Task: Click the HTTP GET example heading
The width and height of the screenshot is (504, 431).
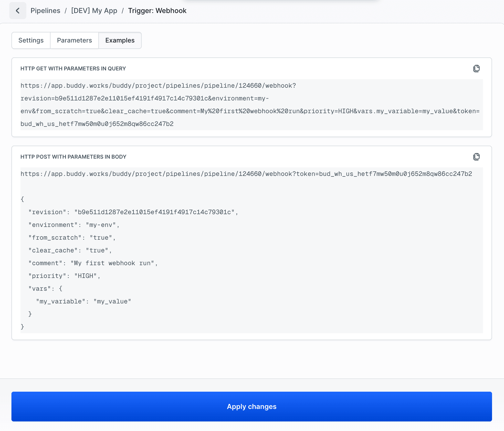Action: pos(73,69)
